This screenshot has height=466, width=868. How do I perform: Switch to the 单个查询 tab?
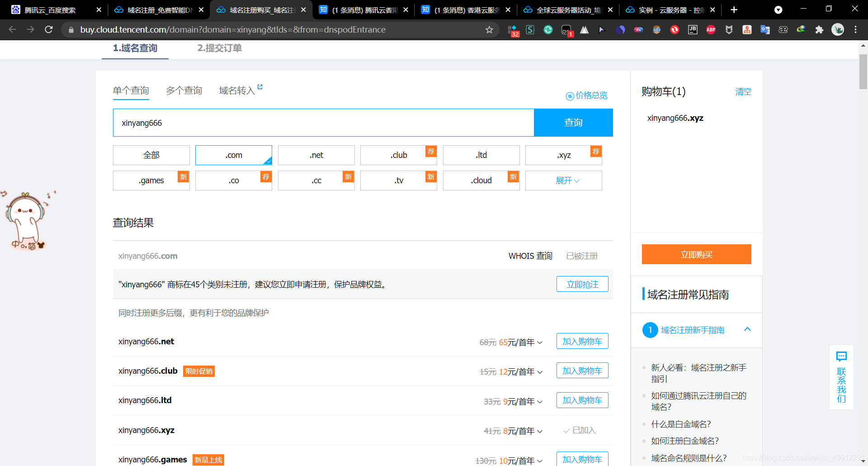click(x=131, y=90)
